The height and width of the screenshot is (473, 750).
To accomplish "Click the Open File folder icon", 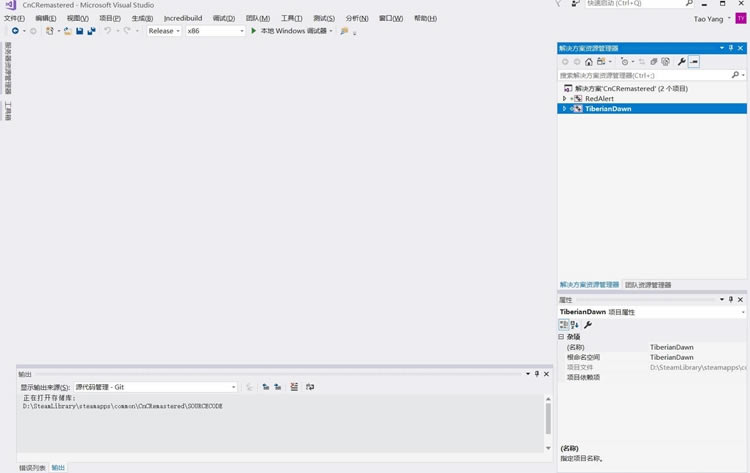I will tap(67, 31).
